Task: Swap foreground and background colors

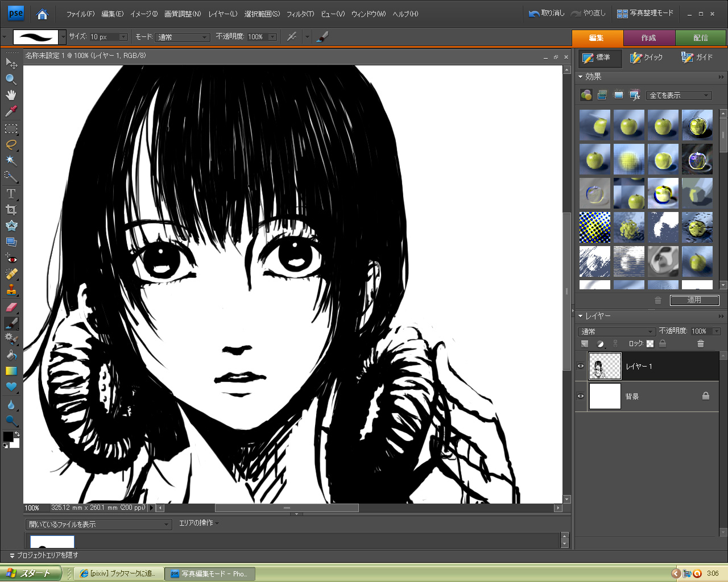Action: (x=17, y=434)
